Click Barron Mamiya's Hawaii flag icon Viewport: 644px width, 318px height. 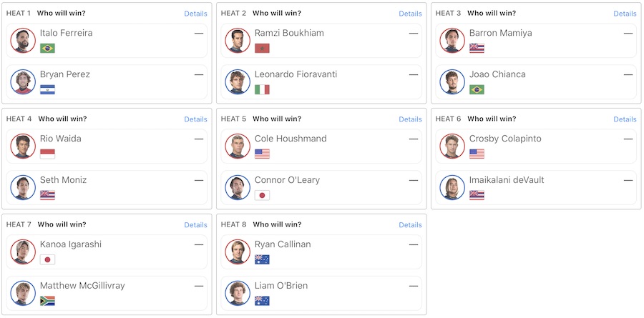477,49
